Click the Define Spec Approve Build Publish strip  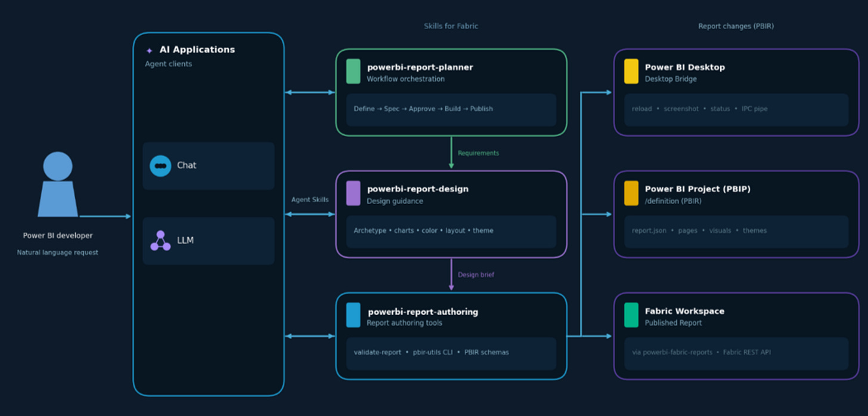tap(451, 109)
